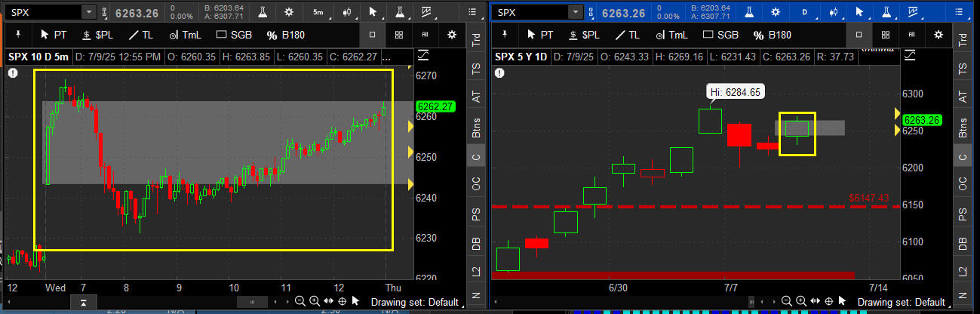Open Studies flask icon in left chart
Image resolution: width=980 pixels, height=314 pixels.
(264, 12)
